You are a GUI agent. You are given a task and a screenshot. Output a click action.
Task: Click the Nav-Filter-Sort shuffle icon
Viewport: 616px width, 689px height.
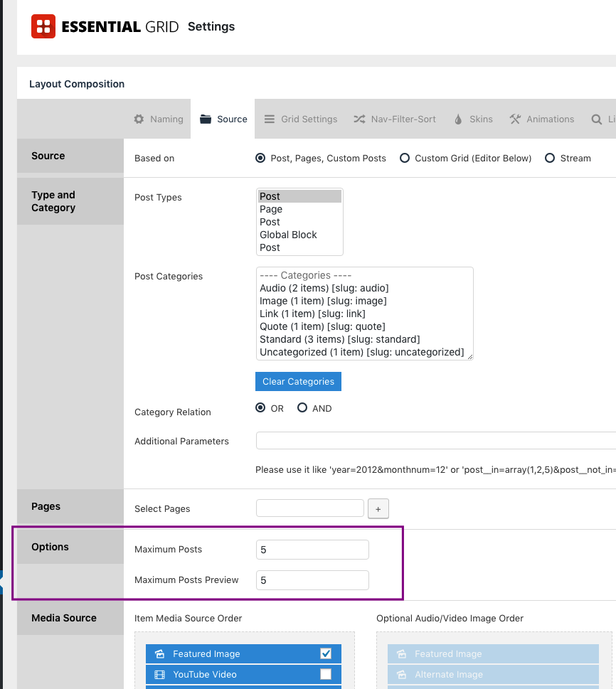(360, 119)
